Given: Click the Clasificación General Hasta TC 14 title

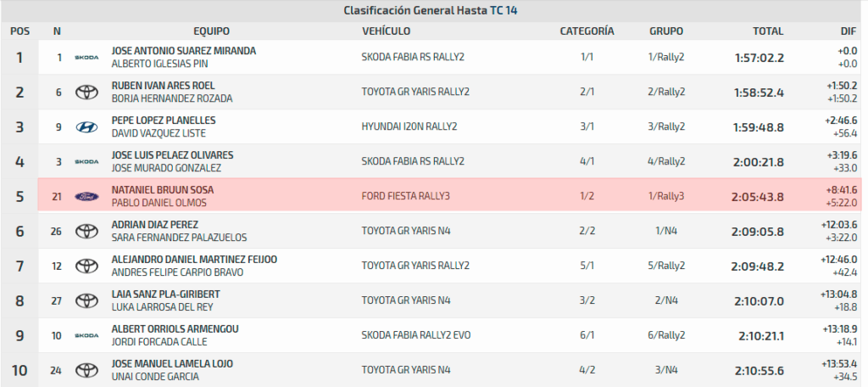Looking at the screenshot, I should point(430,10).
